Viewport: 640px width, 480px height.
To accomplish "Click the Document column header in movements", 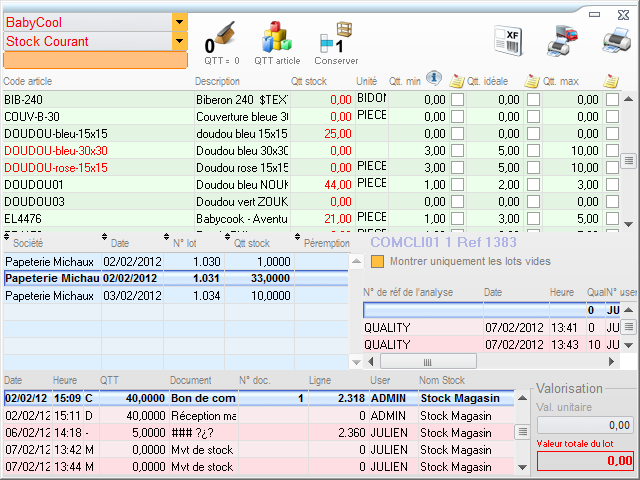I will pyautogui.click(x=190, y=381).
